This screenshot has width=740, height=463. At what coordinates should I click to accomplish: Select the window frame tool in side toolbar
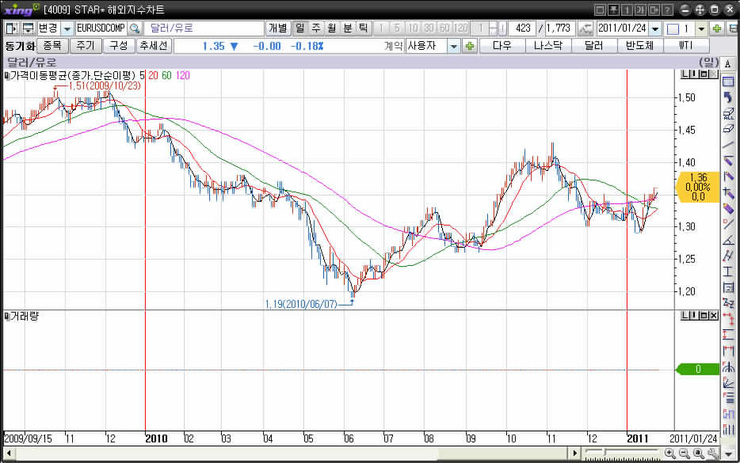click(728, 81)
